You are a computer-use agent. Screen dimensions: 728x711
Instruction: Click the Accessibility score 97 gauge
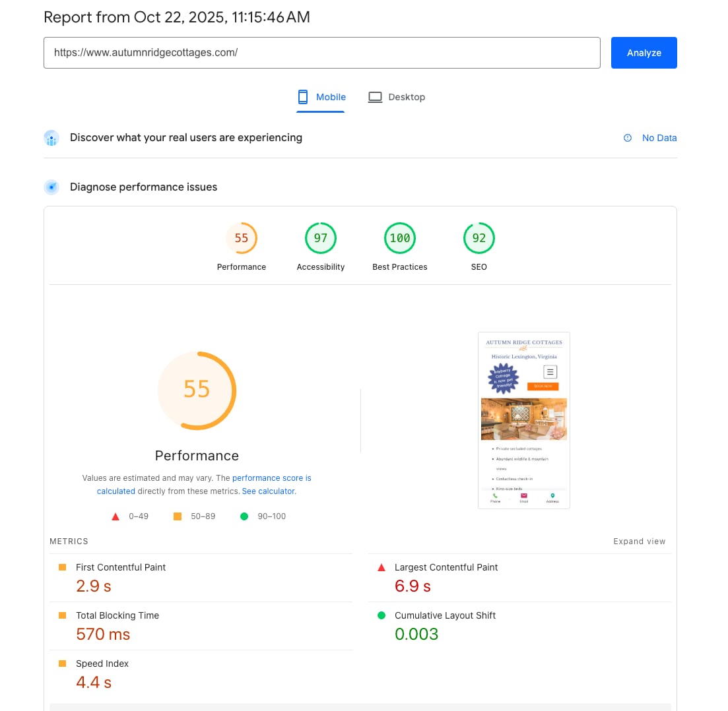[321, 238]
